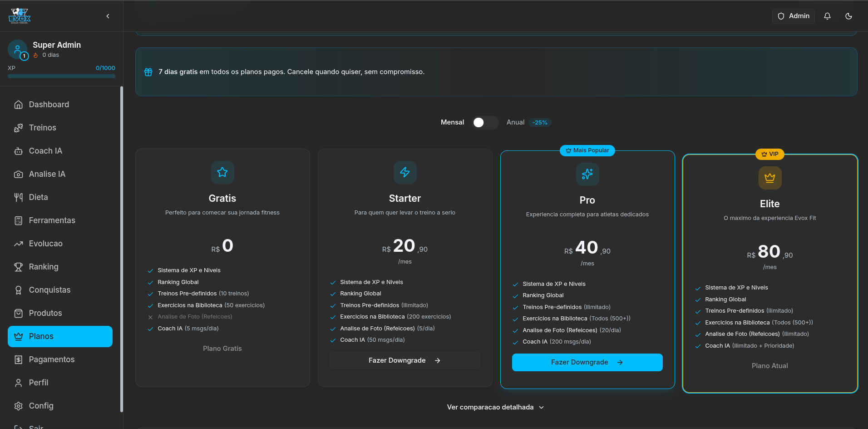Open Analise IA menu item
Screen dimensions: 868x429
60,174
